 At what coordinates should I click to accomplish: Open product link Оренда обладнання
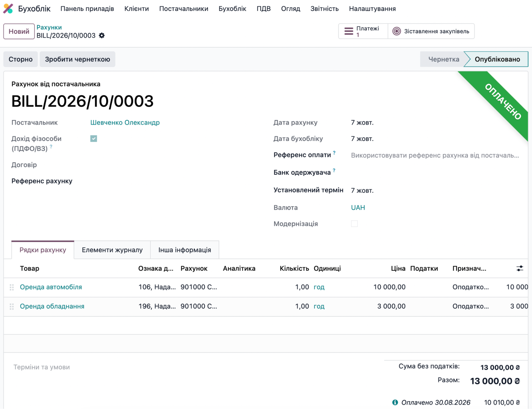click(52, 306)
